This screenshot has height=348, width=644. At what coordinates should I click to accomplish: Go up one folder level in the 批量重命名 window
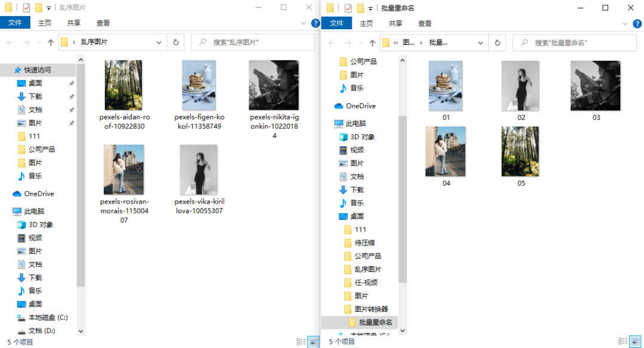tap(372, 42)
